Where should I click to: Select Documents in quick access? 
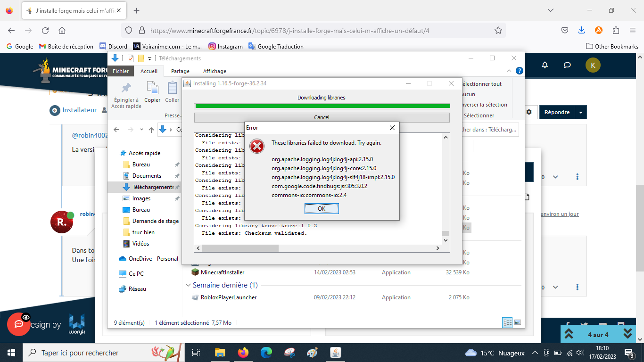pos(147,176)
